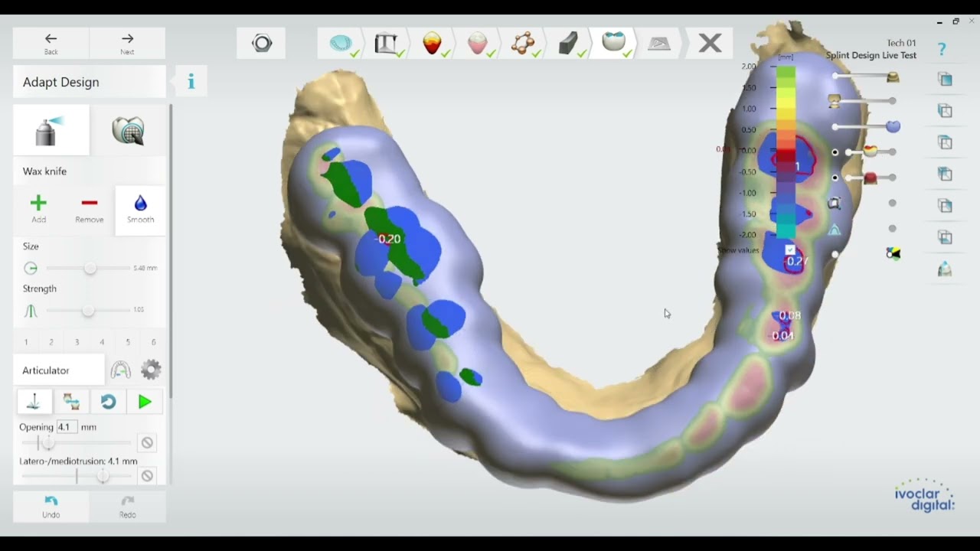
Task: Undo the last change
Action: click(51, 507)
